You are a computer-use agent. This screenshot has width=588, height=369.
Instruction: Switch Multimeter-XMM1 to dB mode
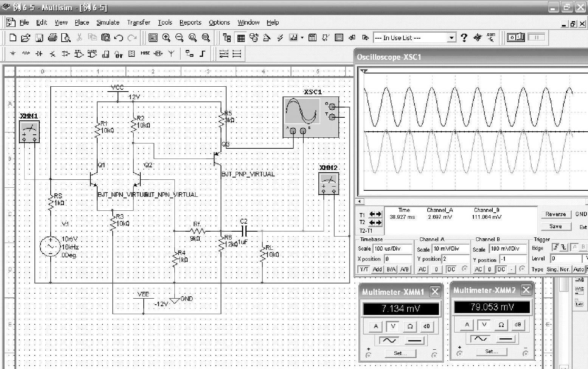click(427, 326)
